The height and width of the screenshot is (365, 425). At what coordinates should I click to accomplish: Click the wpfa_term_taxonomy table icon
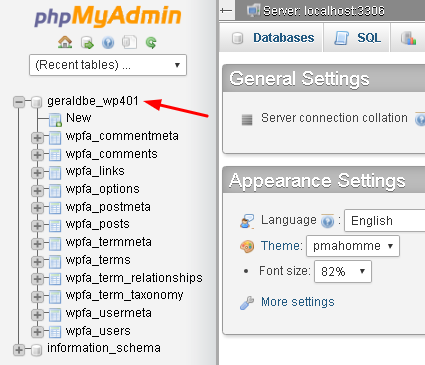pos(55,296)
